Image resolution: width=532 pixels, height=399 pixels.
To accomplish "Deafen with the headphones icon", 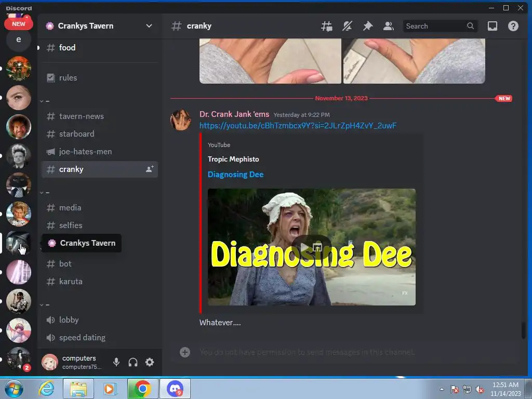I will click(133, 362).
